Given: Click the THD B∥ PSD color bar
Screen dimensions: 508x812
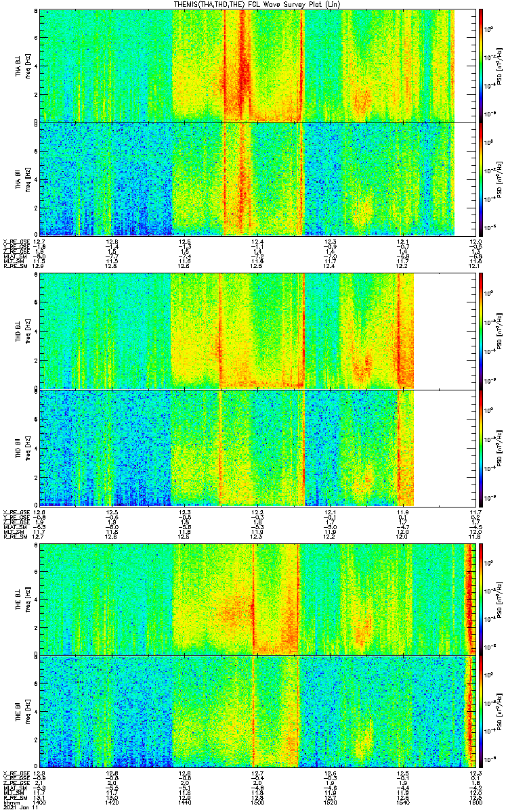Looking at the screenshot, I should click(x=481, y=448).
